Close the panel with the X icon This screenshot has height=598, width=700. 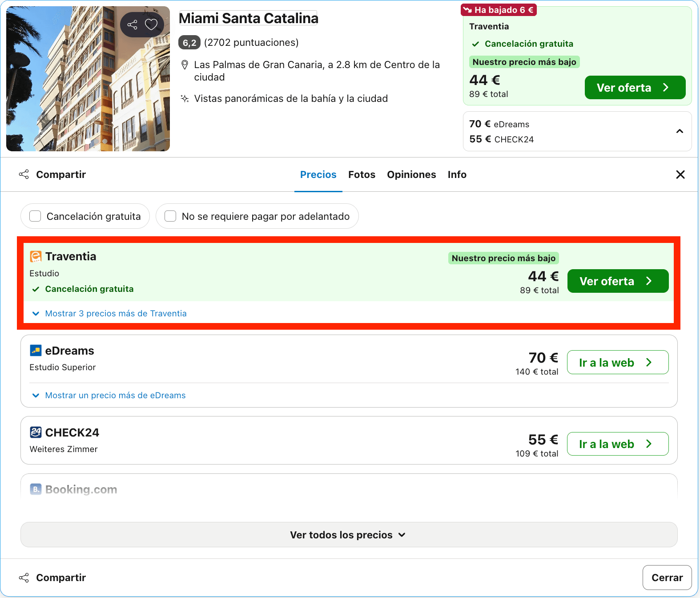(x=680, y=174)
